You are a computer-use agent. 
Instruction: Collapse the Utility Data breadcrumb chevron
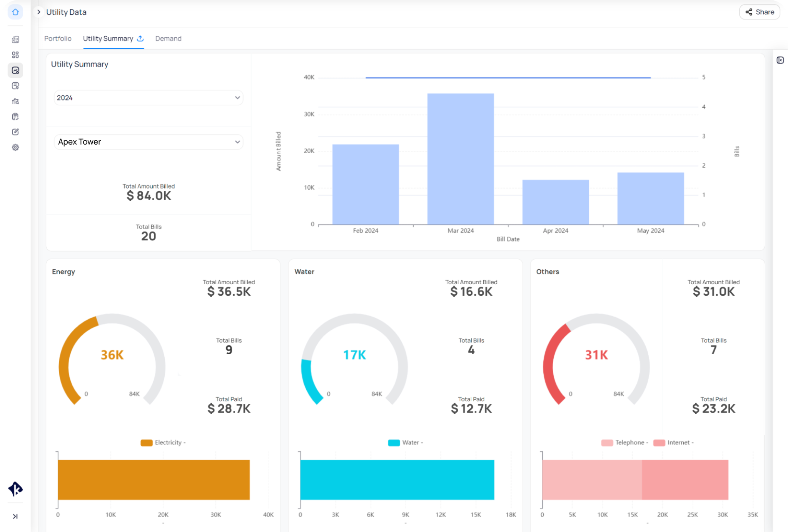(38, 12)
